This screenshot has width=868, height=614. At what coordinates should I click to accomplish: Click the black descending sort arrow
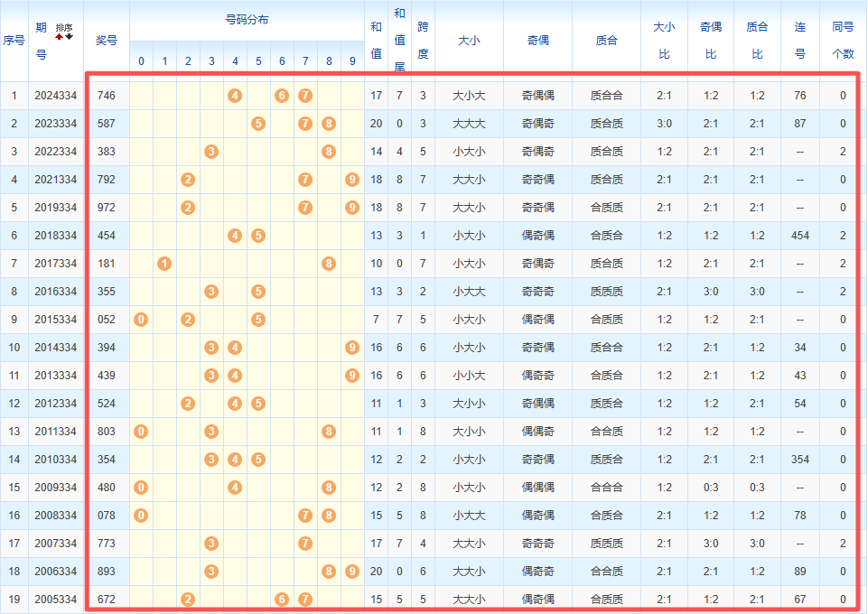click(69, 37)
